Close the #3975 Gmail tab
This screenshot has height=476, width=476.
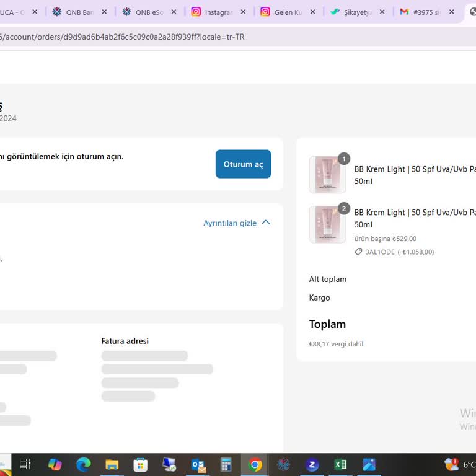click(452, 12)
